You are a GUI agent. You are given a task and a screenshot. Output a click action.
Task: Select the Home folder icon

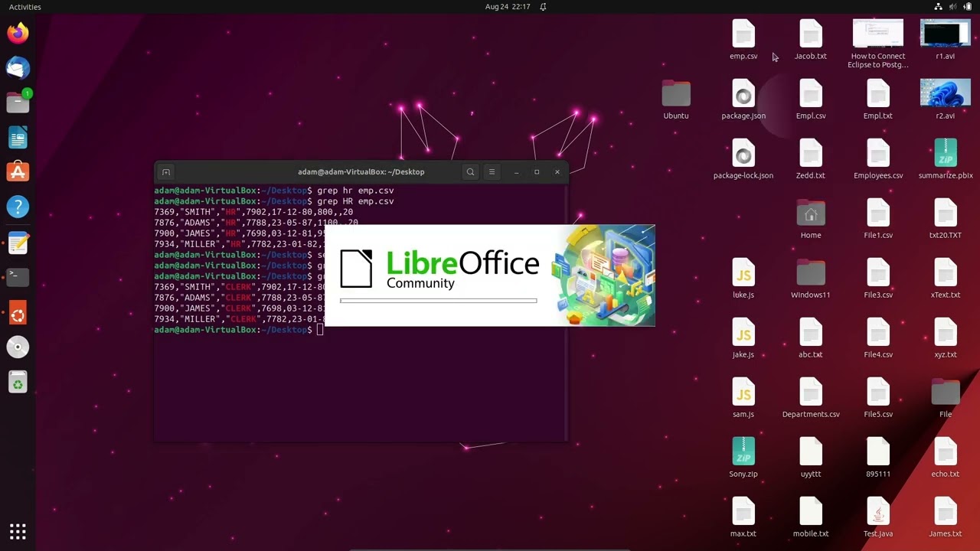(x=811, y=219)
